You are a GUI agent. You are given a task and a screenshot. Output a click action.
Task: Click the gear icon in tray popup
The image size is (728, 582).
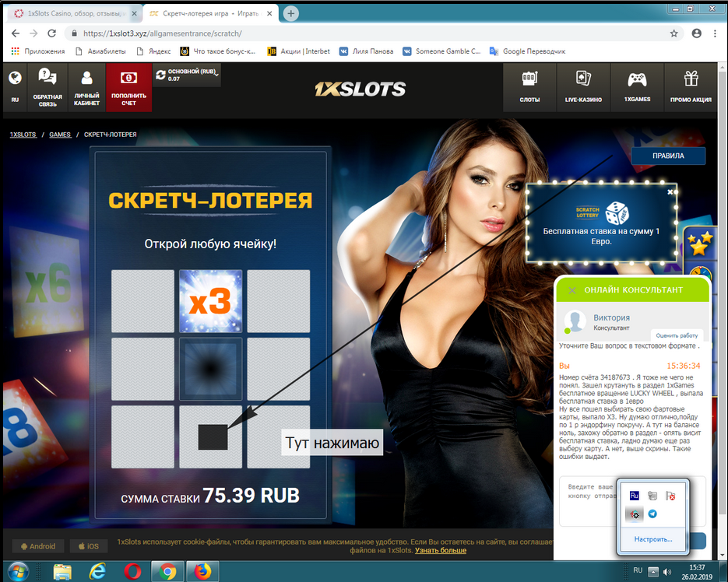click(635, 514)
